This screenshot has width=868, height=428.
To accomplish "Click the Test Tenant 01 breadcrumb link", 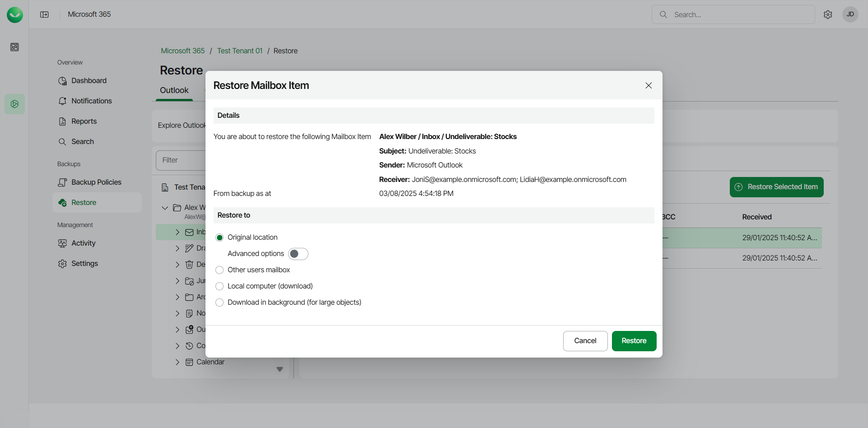I will tap(239, 51).
